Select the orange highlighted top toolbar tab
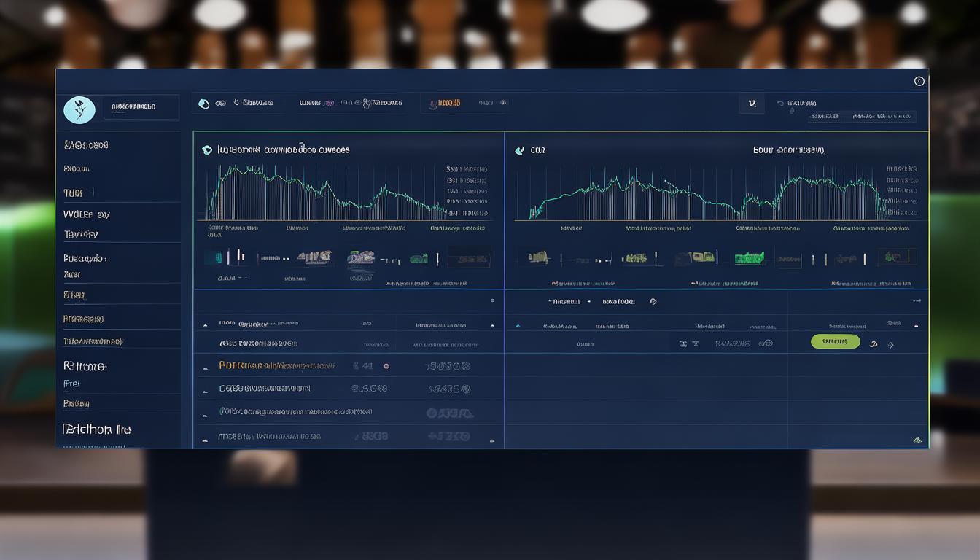This screenshot has height=560, width=980. point(444,104)
